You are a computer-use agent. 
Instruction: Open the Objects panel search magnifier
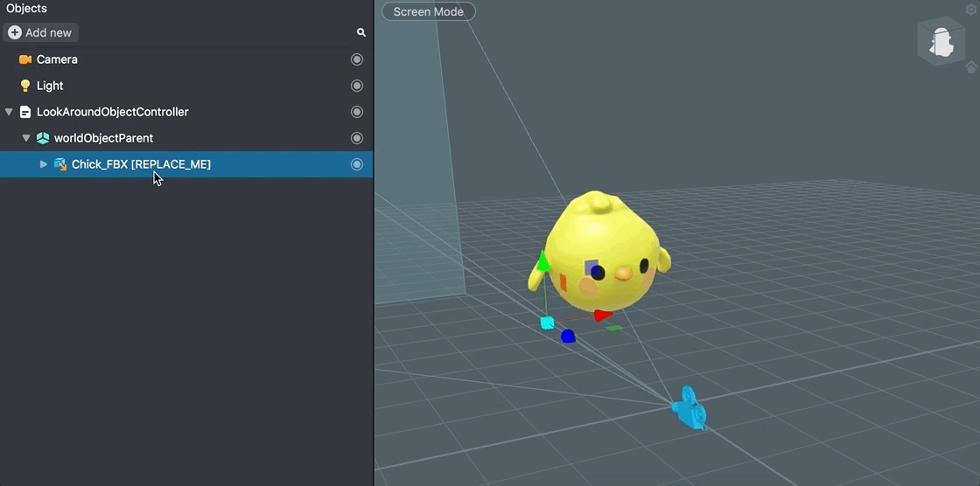tap(360, 32)
